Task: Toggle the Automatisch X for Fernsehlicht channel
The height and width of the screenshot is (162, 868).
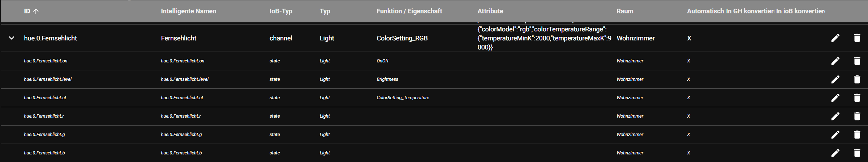Action: [689, 38]
